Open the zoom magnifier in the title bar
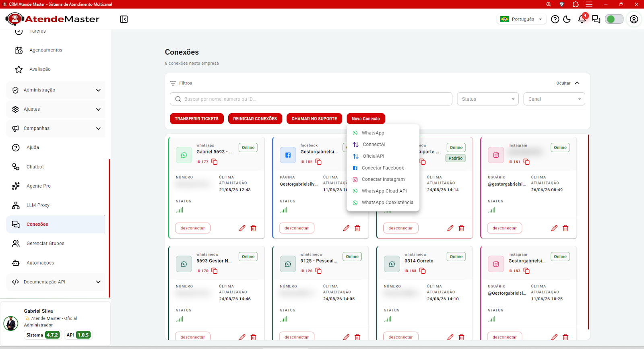 pos(549,4)
